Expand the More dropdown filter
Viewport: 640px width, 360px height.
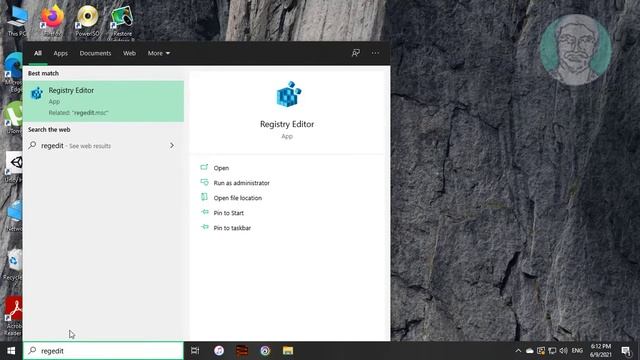click(159, 53)
